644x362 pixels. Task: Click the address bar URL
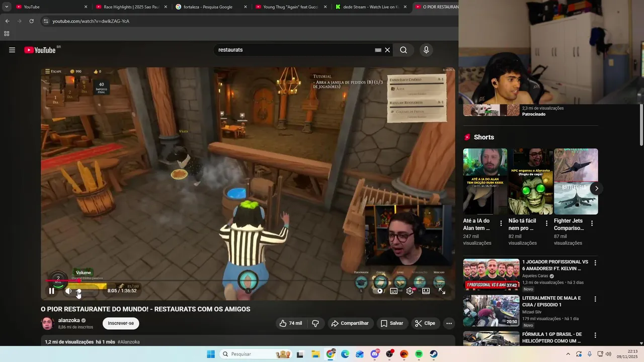91,21
